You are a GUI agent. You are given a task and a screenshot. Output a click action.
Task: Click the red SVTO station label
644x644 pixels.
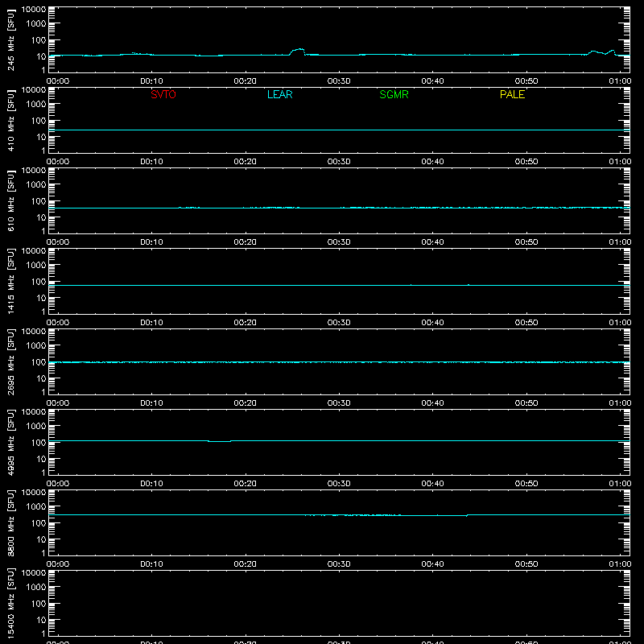[163, 94]
